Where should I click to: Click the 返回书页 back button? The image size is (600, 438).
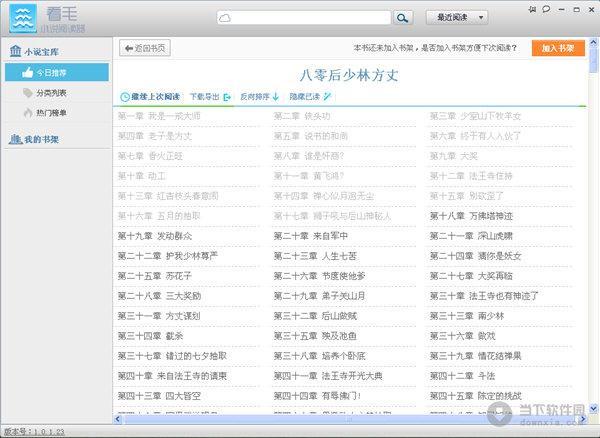coord(144,48)
